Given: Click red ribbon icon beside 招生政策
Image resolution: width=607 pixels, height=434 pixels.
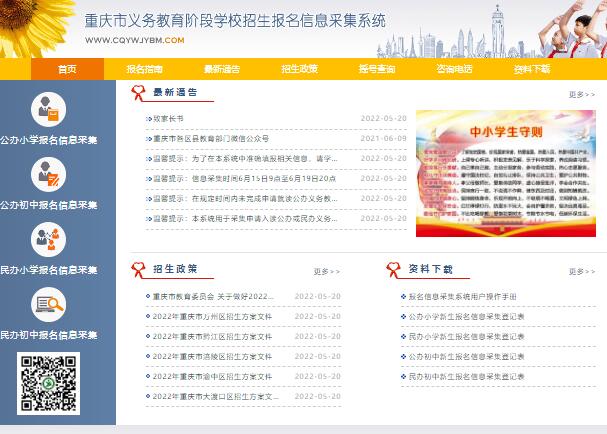Looking at the screenshot, I should (x=138, y=269).
